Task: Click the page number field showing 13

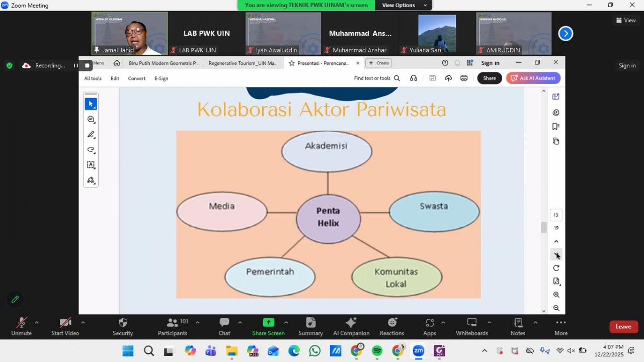Action: (556, 215)
